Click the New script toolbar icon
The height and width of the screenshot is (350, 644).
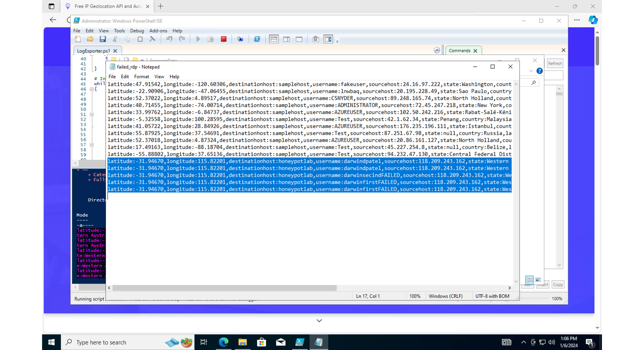(x=78, y=39)
